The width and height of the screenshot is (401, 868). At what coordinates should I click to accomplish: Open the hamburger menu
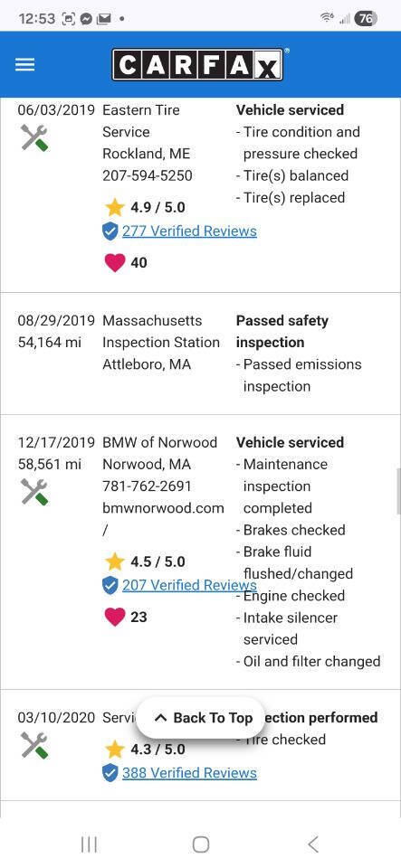coord(24,65)
